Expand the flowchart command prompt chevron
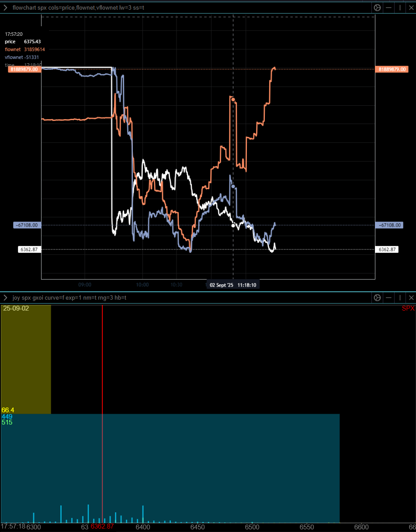Image resolution: width=416 pixels, height=532 pixels. click(x=5, y=8)
